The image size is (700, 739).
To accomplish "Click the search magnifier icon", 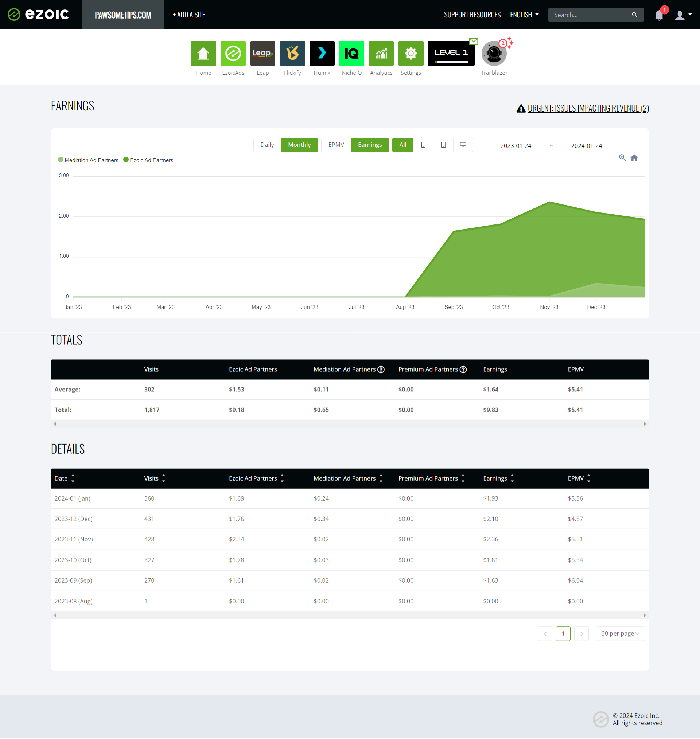I will [x=634, y=15].
